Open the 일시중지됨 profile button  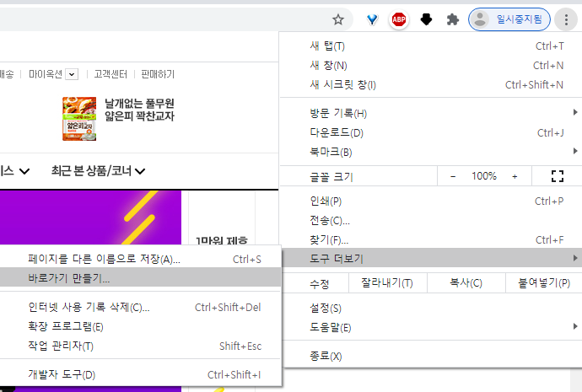tap(509, 19)
